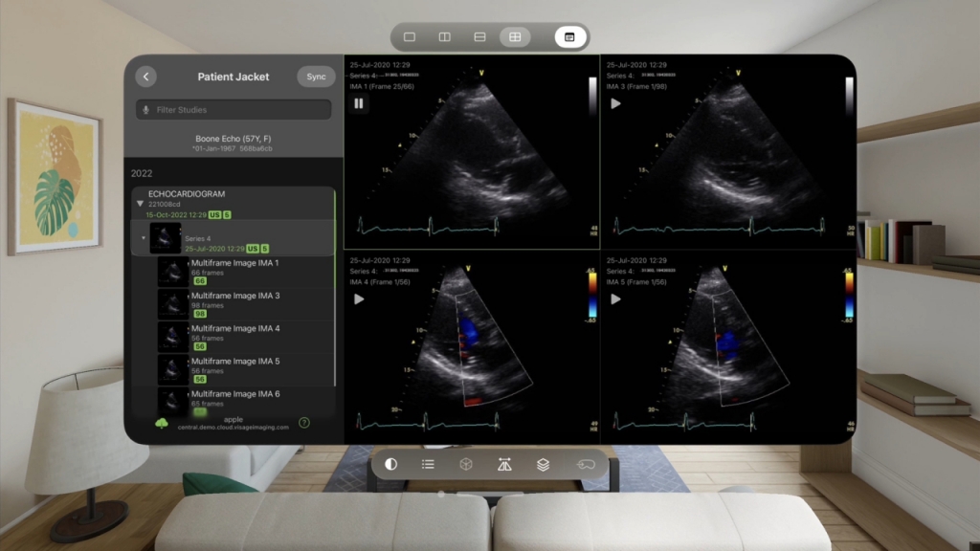Select Multiframe Image IMA 4

click(235, 328)
